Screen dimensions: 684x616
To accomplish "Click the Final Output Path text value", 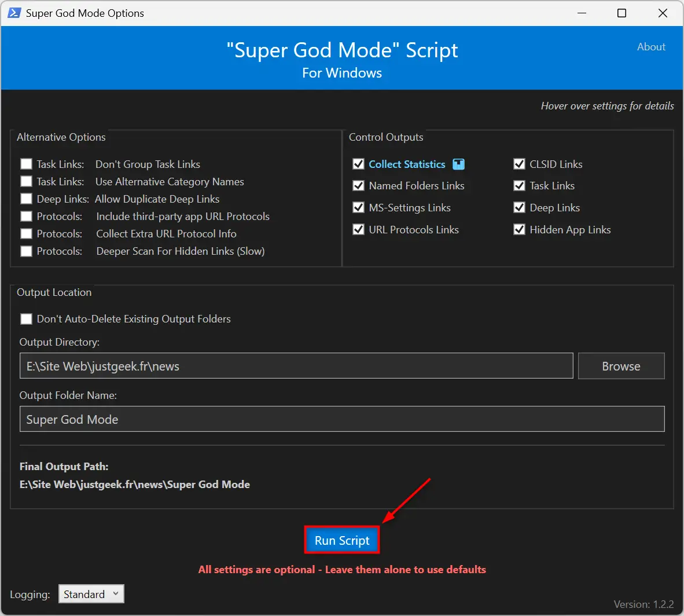I will [135, 485].
